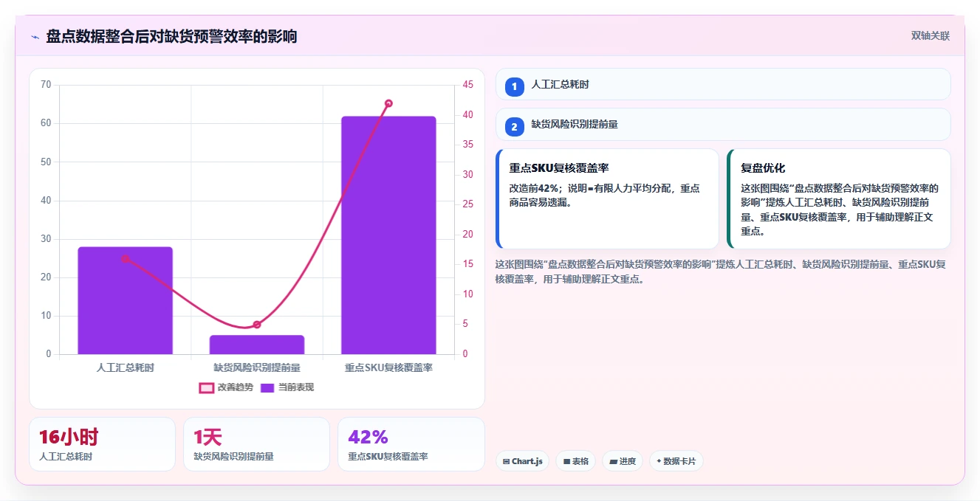Click the Chart.js tag
Image resolution: width=980 pixels, height=501 pixels.
click(522, 461)
